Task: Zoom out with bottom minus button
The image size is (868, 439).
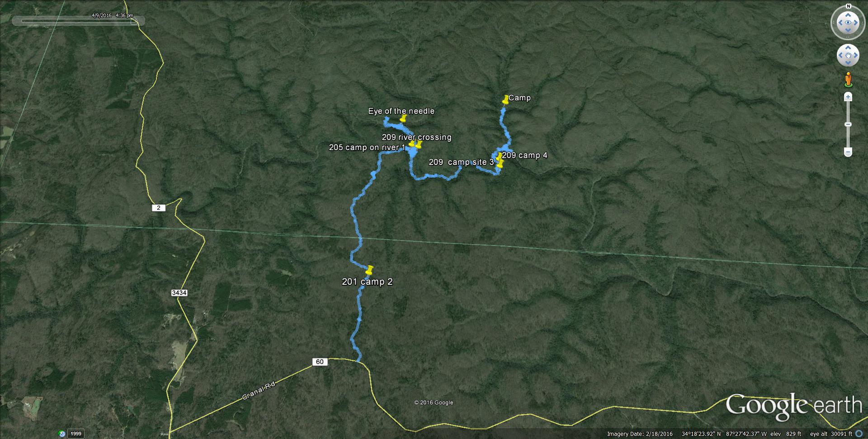Action: coord(848,152)
